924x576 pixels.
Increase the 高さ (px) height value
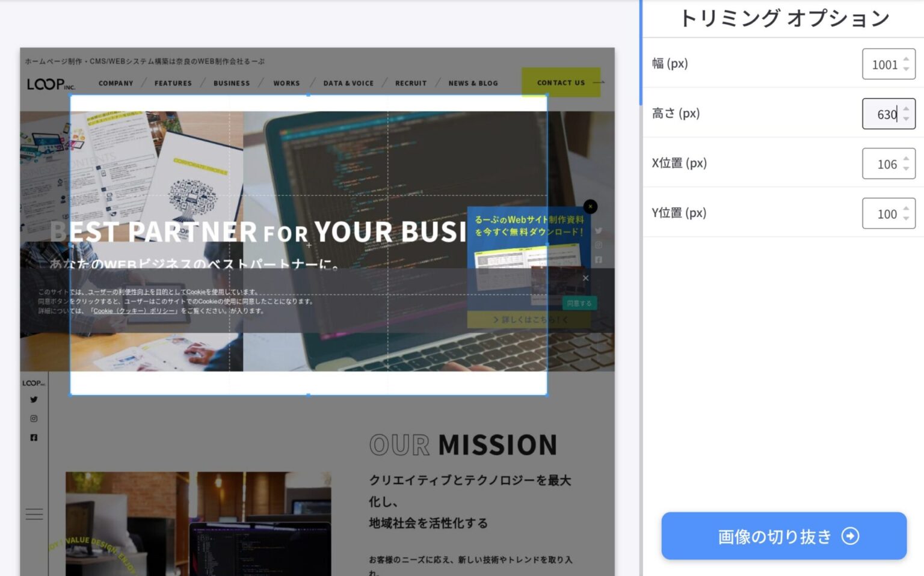point(906,109)
